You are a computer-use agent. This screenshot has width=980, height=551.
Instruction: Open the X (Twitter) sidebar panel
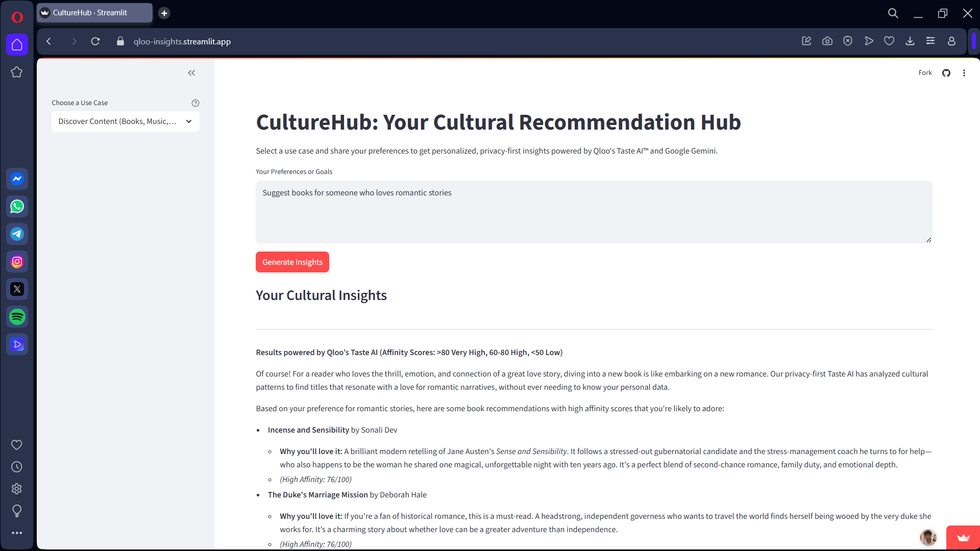point(17,289)
